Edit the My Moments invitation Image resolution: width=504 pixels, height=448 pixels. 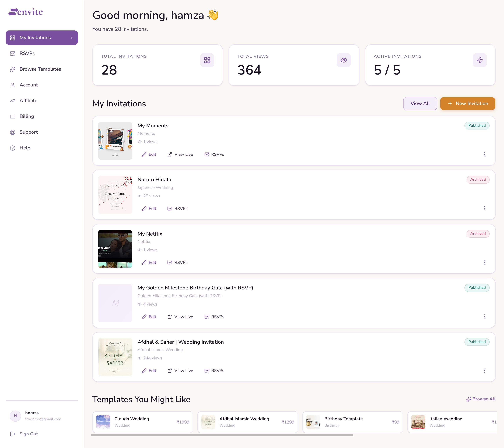pos(149,154)
